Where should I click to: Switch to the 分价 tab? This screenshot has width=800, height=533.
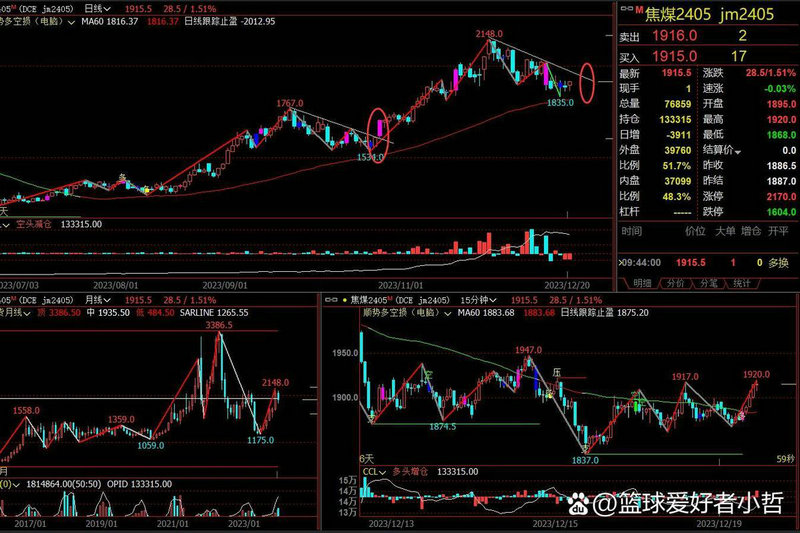676,283
